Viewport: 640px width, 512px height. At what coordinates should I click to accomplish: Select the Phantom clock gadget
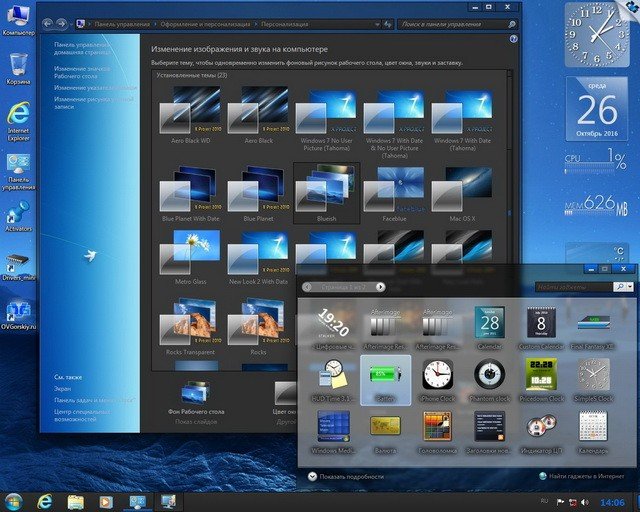pyautogui.click(x=489, y=380)
